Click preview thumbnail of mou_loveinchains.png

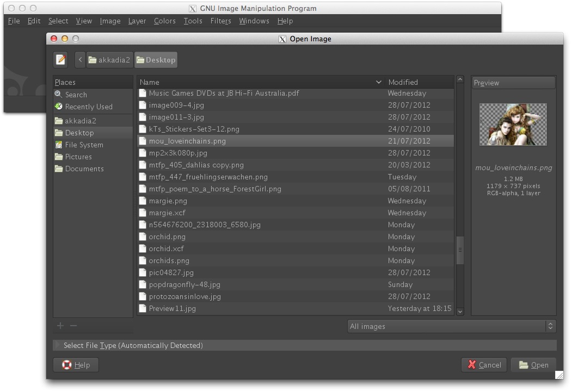point(513,125)
